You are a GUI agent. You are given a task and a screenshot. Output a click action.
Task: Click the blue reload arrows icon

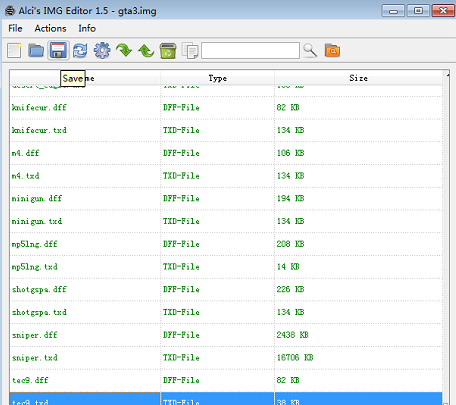80,51
